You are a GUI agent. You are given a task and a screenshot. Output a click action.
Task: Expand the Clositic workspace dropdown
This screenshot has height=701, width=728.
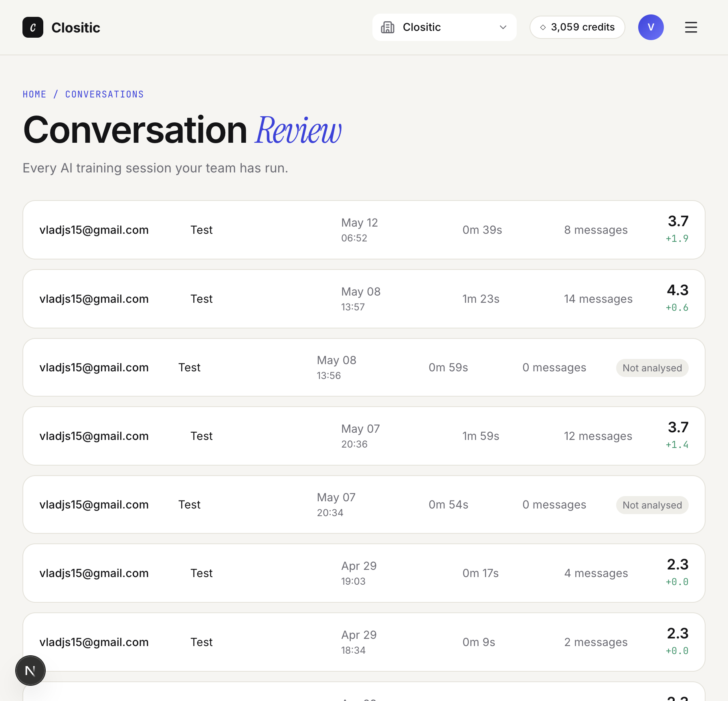point(444,27)
